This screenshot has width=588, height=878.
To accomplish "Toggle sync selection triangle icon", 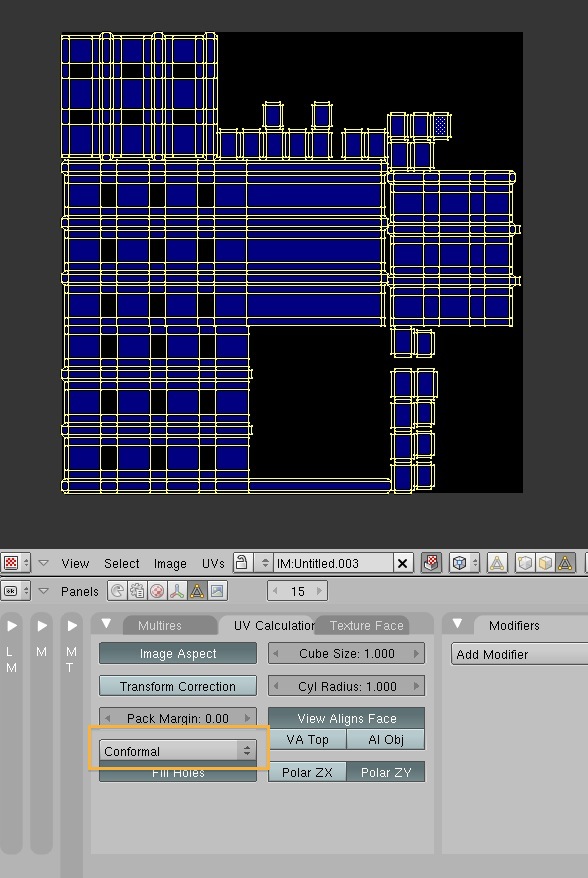I will [x=497, y=563].
